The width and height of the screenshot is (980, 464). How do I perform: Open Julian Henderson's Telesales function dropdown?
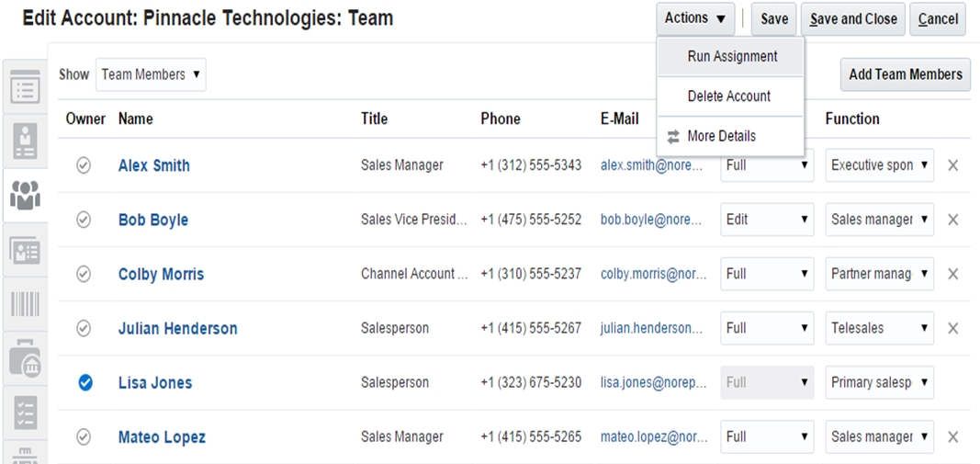879,328
